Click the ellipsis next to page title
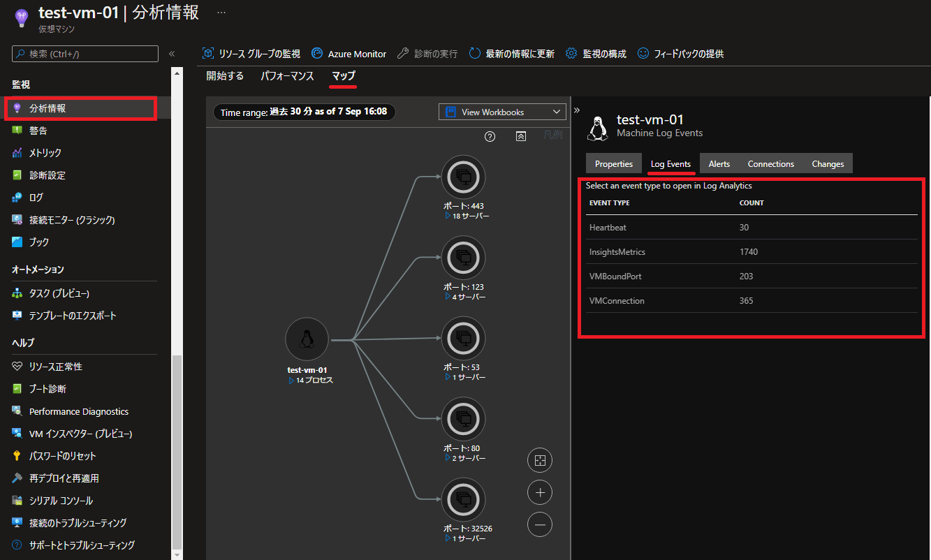The height and width of the screenshot is (560, 931). click(x=221, y=13)
